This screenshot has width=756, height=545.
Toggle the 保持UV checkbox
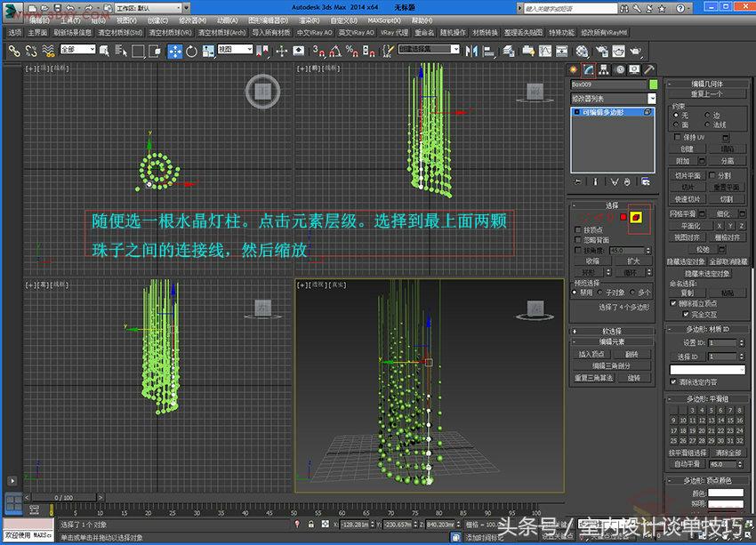pos(675,137)
